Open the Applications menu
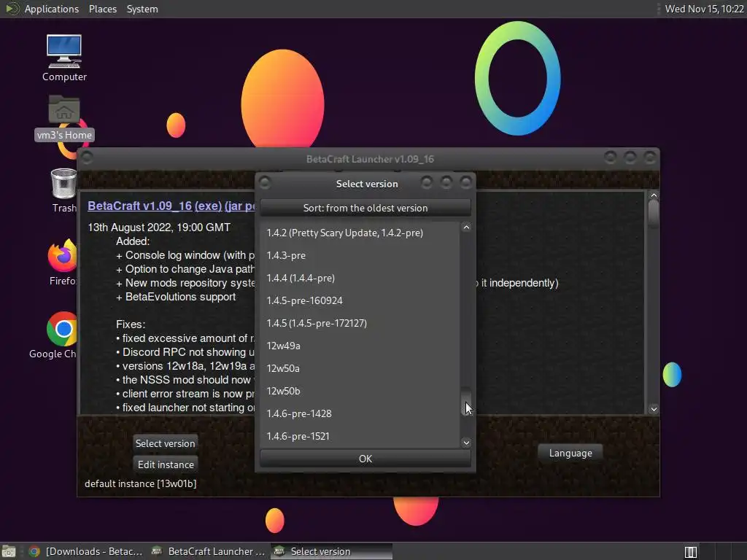The image size is (747, 560). [x=52, y=9]
